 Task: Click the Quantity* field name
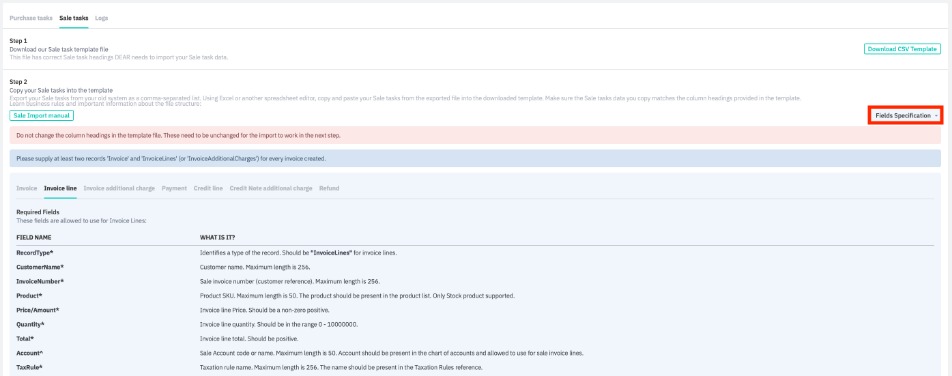click(x=30, y=324)
